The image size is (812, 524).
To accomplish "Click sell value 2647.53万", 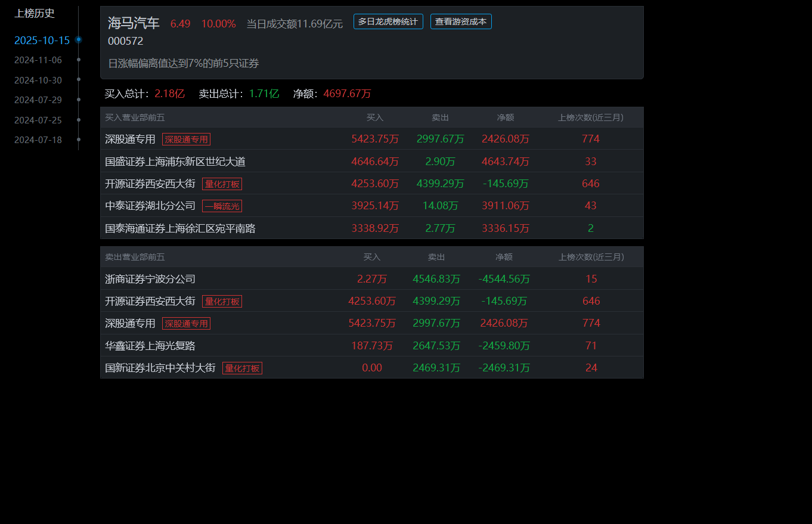I will point(436,346).
